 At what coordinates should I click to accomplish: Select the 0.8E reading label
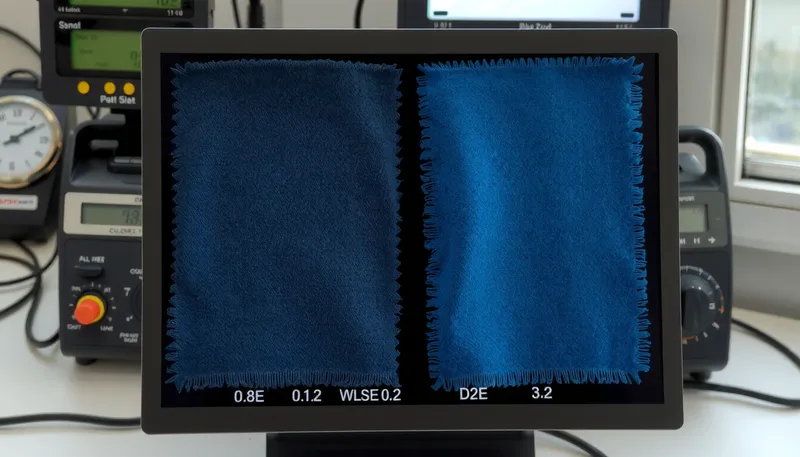click(249, 396)
